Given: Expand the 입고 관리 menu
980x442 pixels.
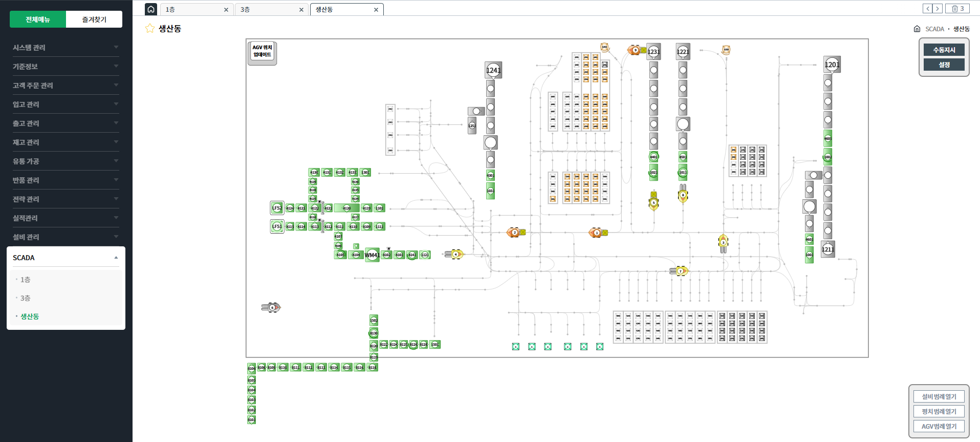Looking at the screenshot, I should pyautogui.click(x=66, y=104).
